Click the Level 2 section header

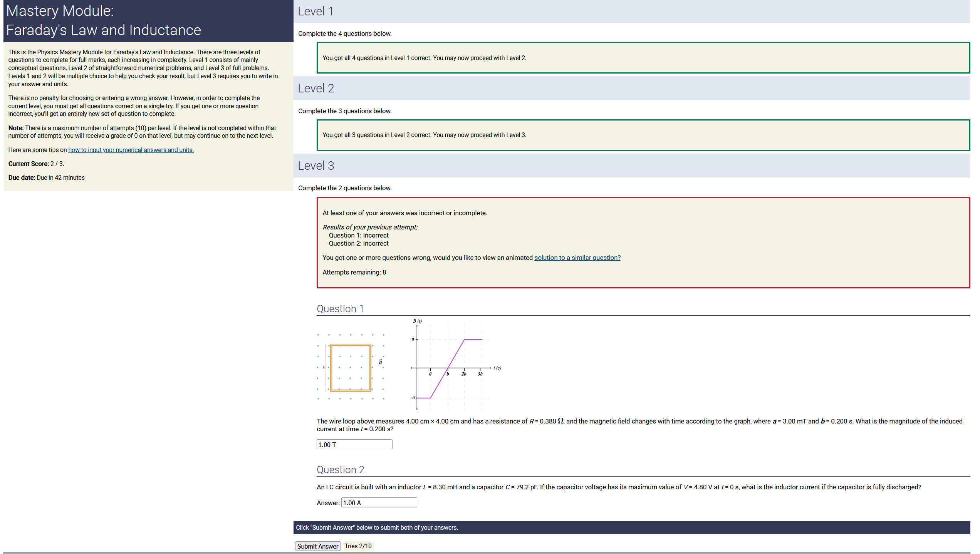[x=315, y=89]
